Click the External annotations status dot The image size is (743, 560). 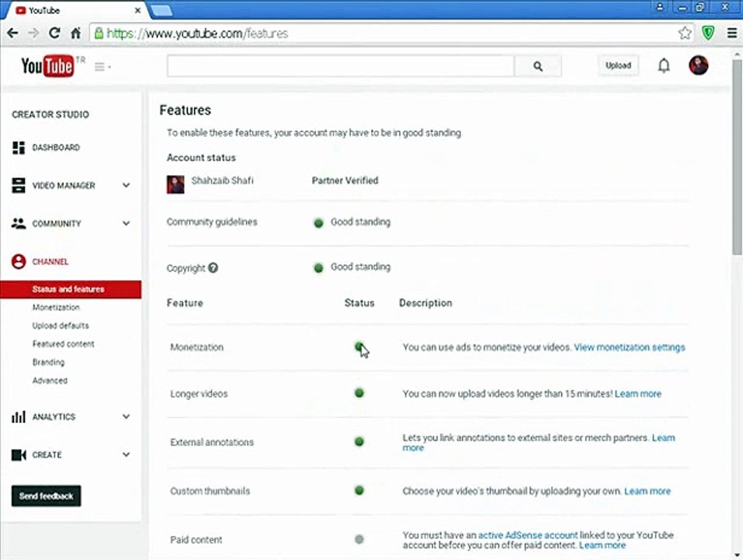[359, 442]
